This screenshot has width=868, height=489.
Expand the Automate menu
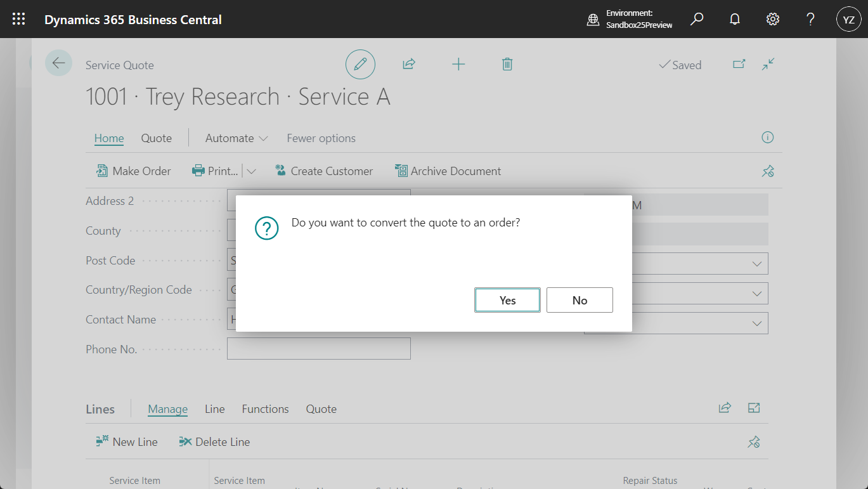pos(235,138)
